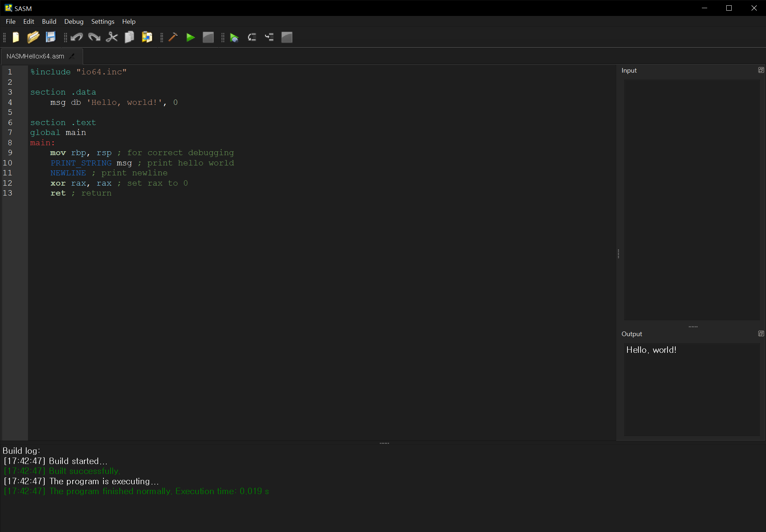The image size is (766, 532).
Task: Click inside the Input text area
Action: (692, 200)
